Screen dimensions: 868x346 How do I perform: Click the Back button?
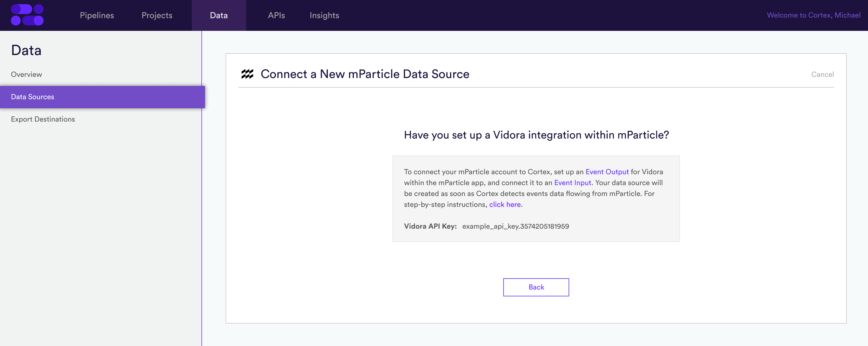click(536, 287)
